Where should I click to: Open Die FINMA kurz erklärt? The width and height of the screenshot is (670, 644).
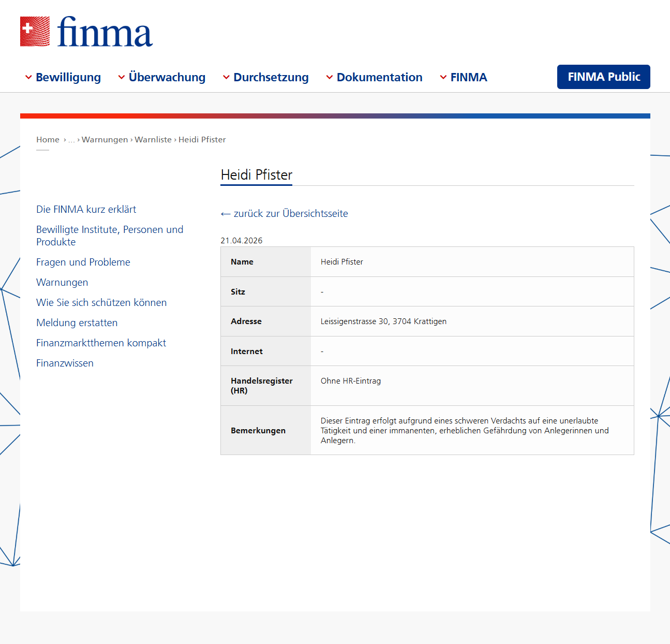pyautogui.click(x=86, y=209)
